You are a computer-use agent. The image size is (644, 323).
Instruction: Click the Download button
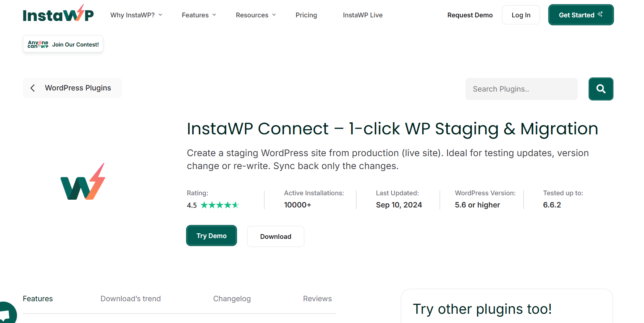coord(276,236)
